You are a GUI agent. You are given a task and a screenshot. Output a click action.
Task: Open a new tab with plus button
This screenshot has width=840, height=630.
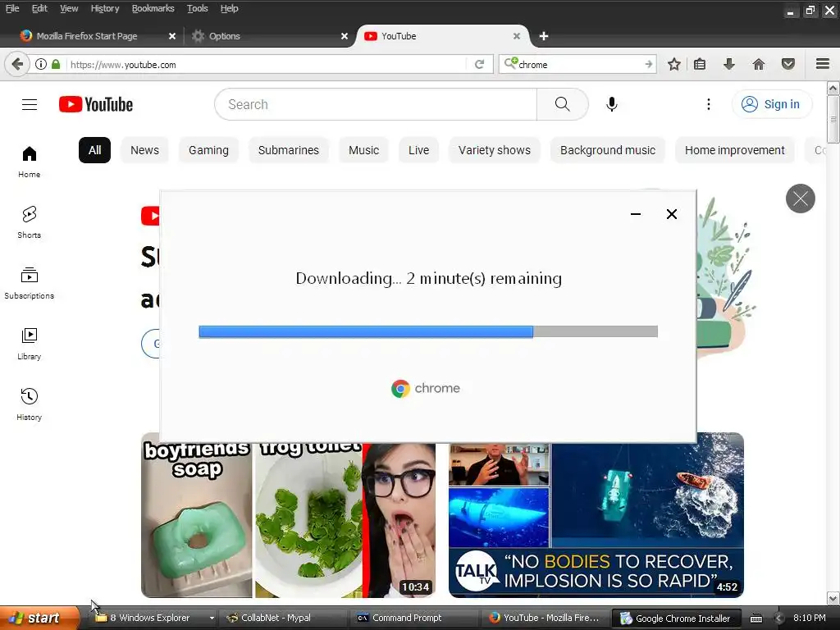pos(544,36)
